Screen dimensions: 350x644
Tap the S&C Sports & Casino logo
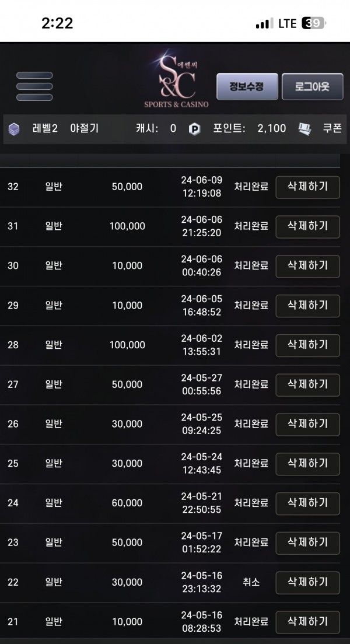[x=176, y=80]
